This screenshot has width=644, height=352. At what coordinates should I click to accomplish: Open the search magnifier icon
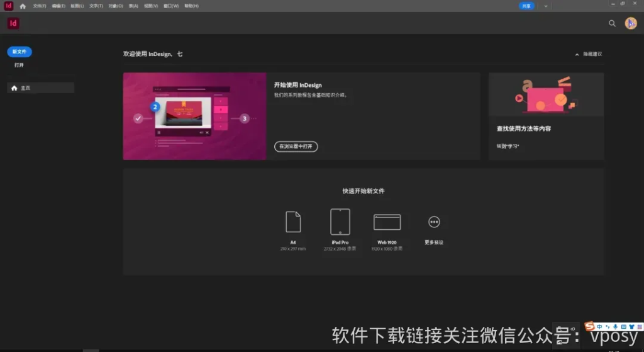612,23
